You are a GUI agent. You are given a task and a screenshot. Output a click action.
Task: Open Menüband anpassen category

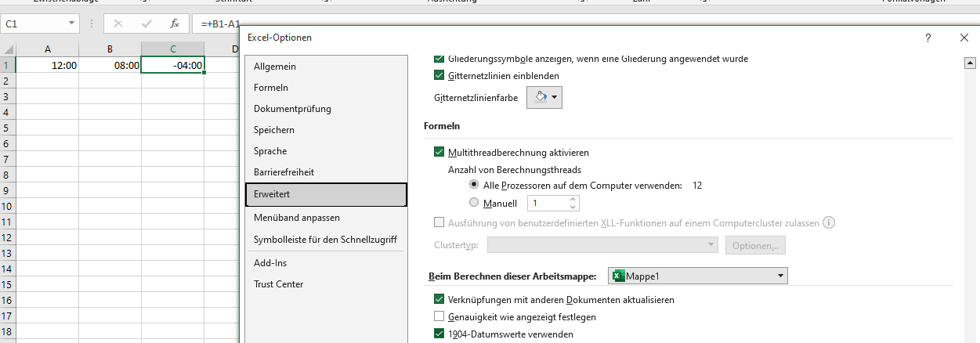(326, 217)
